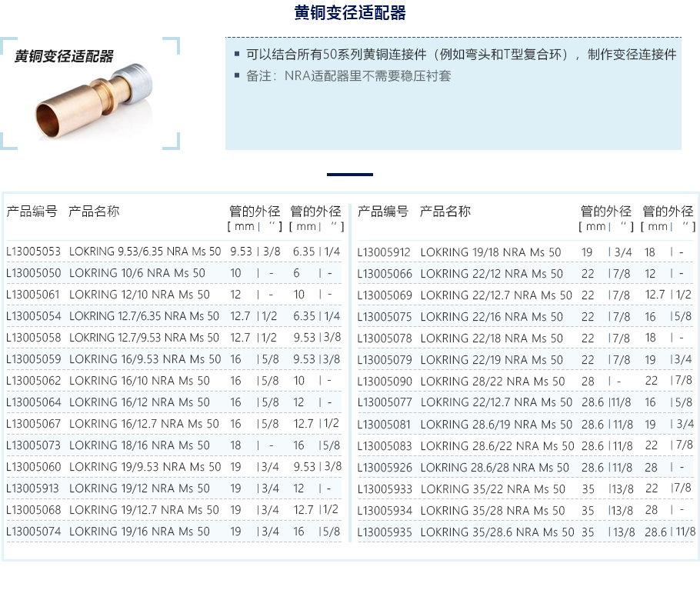Viewport: 700px width, 600px height.
Task: Click product code L13005066
Action: click(x=385, y=274)
